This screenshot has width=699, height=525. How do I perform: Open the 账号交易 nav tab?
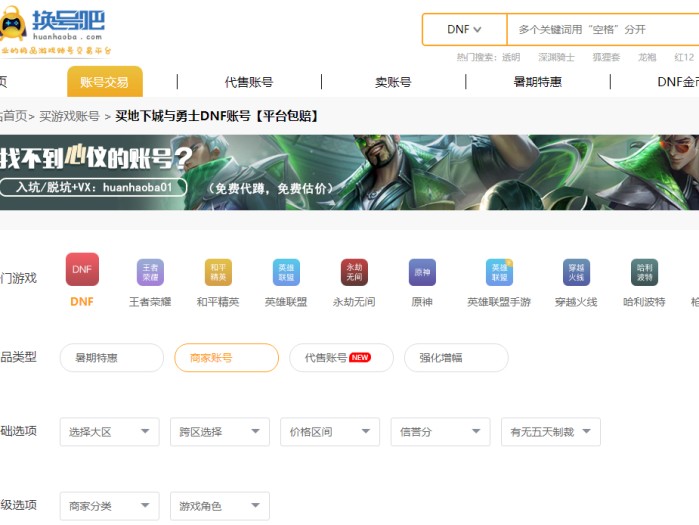(x=105, y=82)
